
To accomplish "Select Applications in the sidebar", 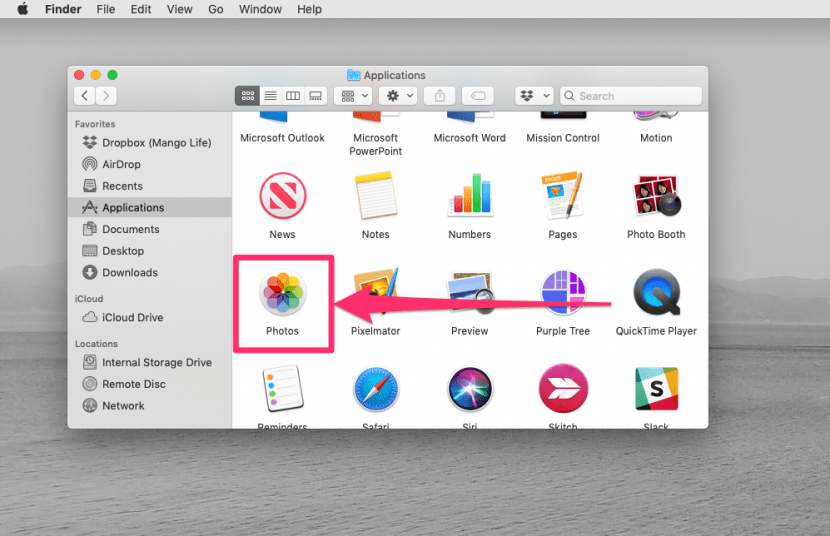I will (x=149, y=207).
